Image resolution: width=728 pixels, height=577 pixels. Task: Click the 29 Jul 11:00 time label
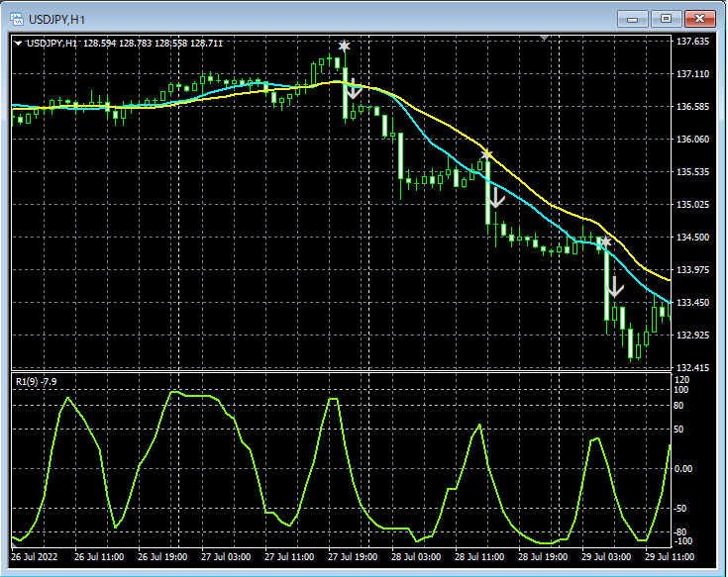(x=669, y=556)
